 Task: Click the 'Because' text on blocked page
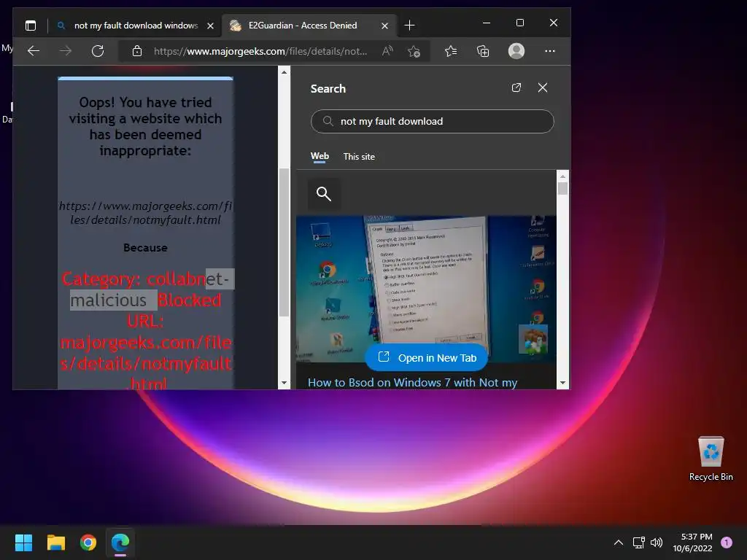(145, 248)
